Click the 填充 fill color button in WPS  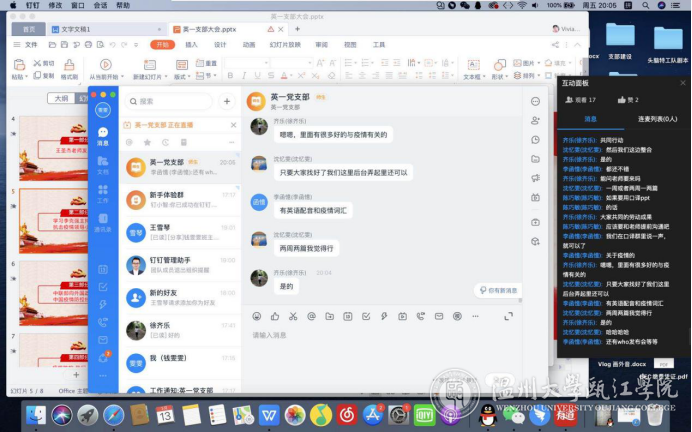pyautogui.click(x=558, y=63)
